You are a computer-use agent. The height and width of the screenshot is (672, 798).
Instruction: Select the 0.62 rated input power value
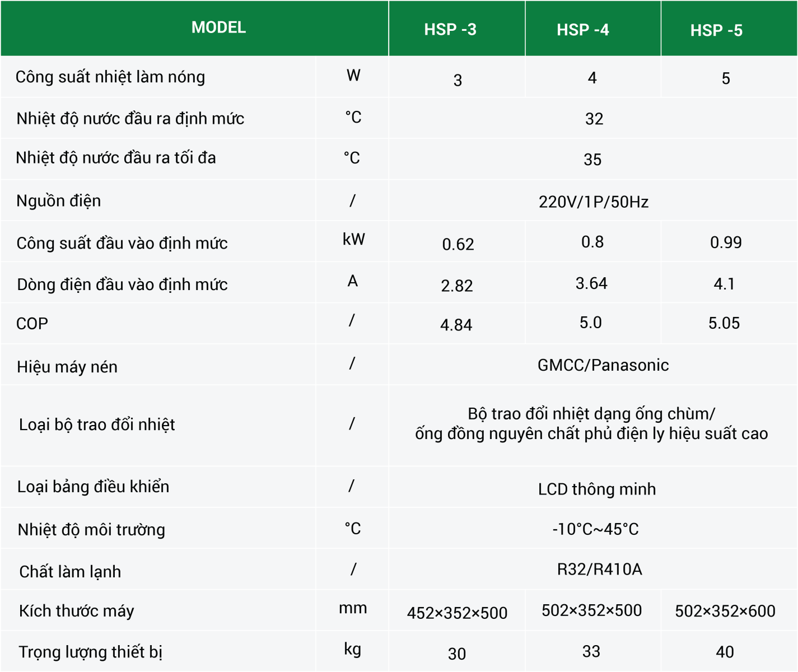458,244
